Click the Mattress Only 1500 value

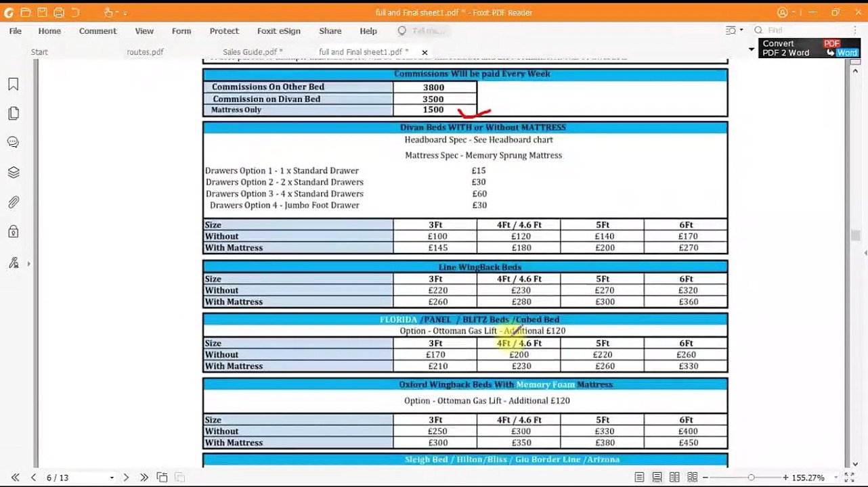[x=433, y=110]
